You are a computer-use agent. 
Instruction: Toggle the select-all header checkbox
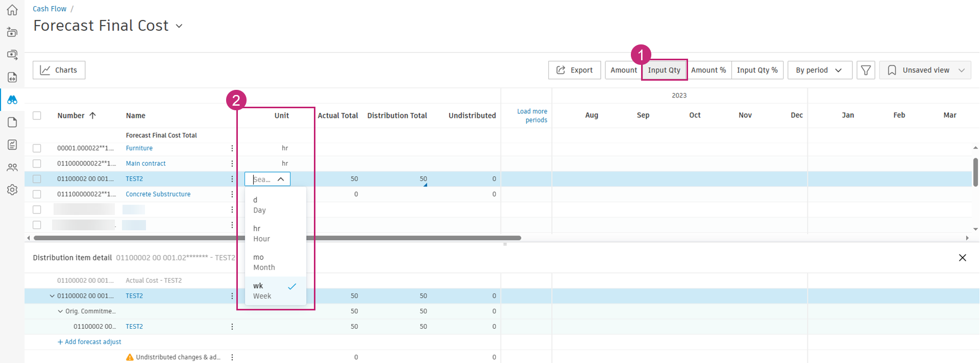(37, 115)
